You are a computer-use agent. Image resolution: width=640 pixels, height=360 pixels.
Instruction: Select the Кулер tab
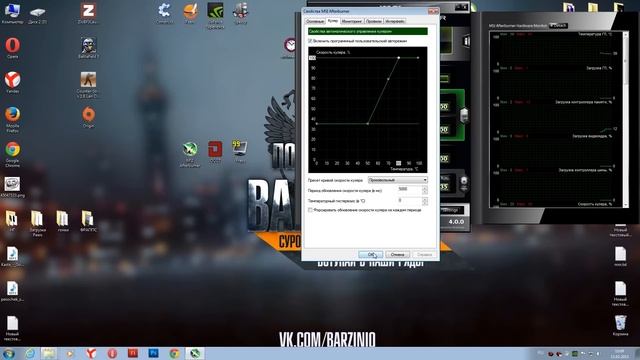(333, 20)
